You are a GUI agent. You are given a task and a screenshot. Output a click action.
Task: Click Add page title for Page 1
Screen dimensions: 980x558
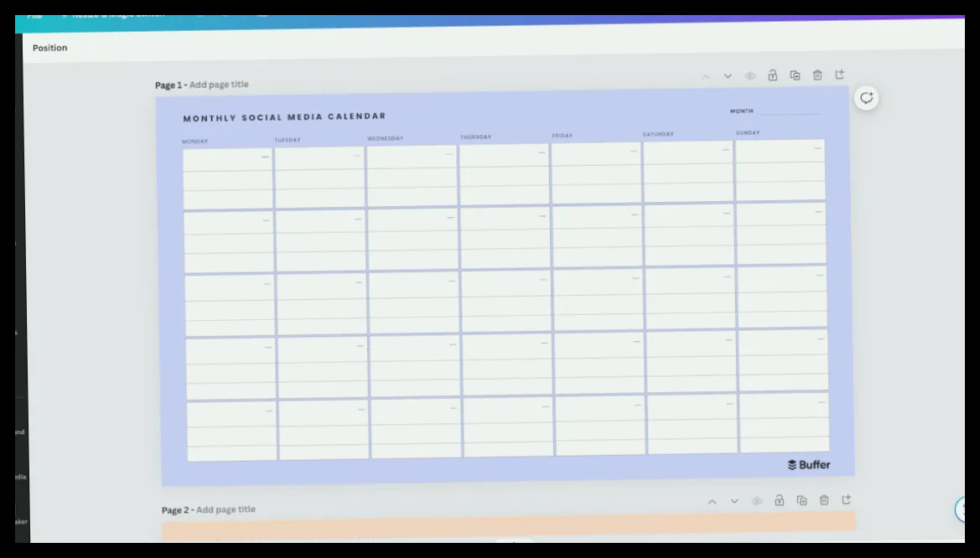tap(219, 85)
